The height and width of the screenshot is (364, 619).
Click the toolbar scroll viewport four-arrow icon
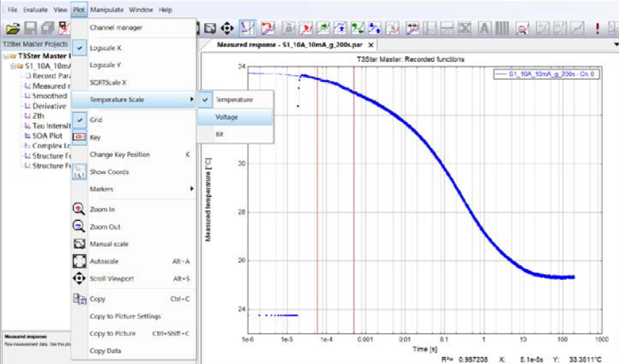(x=227, y=28)
